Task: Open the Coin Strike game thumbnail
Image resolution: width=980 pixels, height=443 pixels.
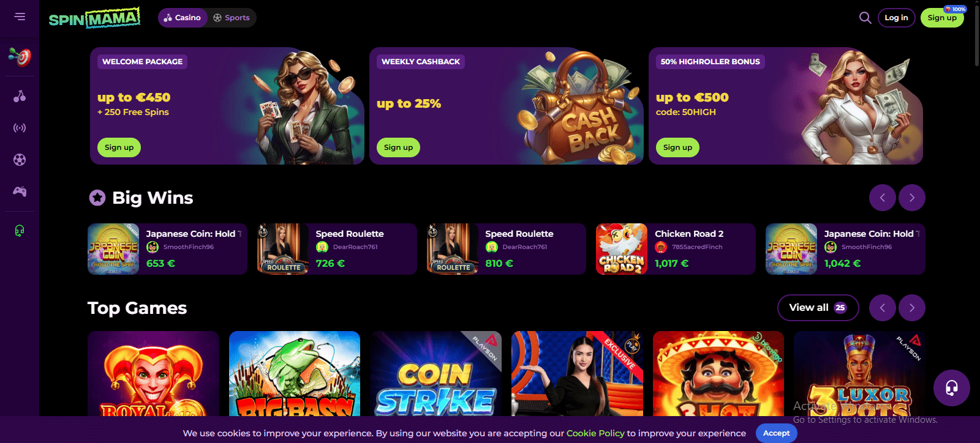Action: (435, 374)
